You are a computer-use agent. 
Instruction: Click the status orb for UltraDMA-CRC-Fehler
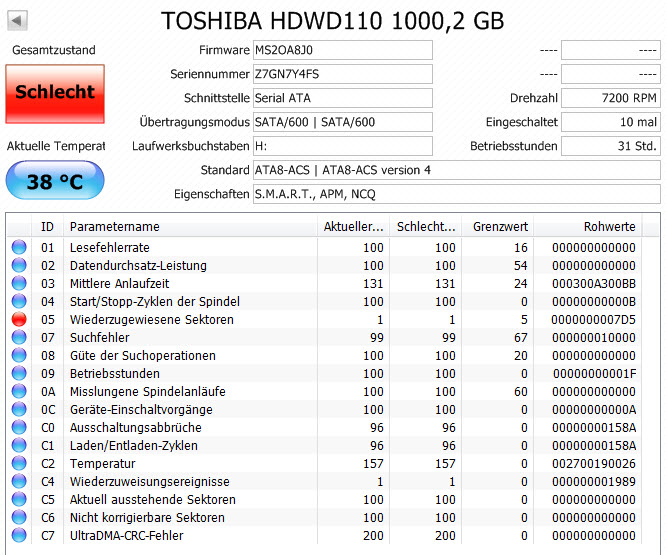point(19,535)
